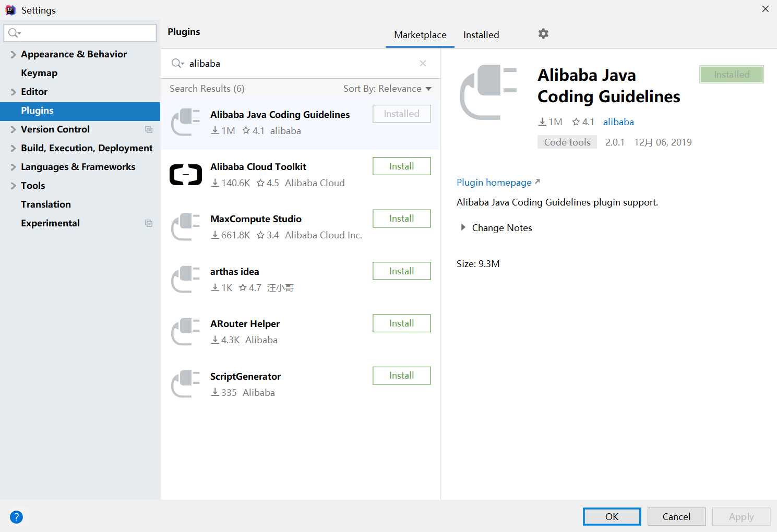Click the Size: 9.3M text
This screenshot has height=532, width=777.
click(478, 264)
